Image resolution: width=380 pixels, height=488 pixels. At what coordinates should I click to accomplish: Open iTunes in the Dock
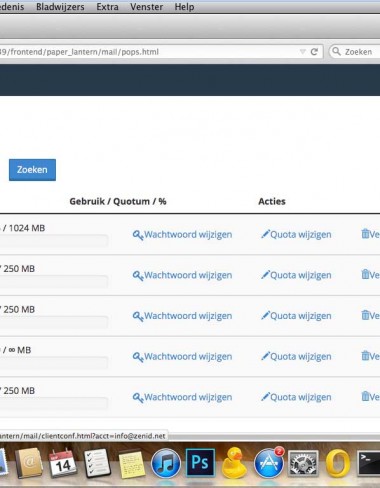pos(166,464)
